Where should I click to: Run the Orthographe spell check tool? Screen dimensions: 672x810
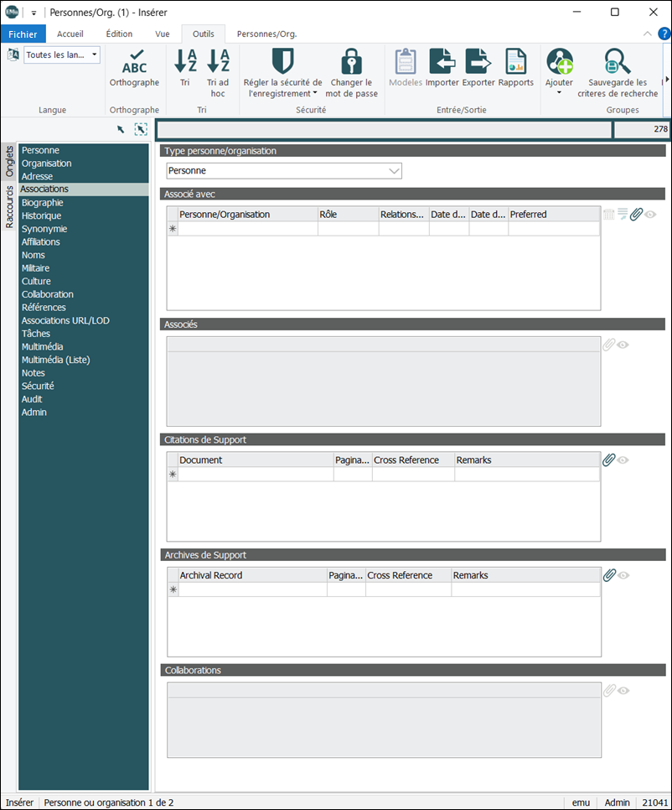(x=134, y=68)
